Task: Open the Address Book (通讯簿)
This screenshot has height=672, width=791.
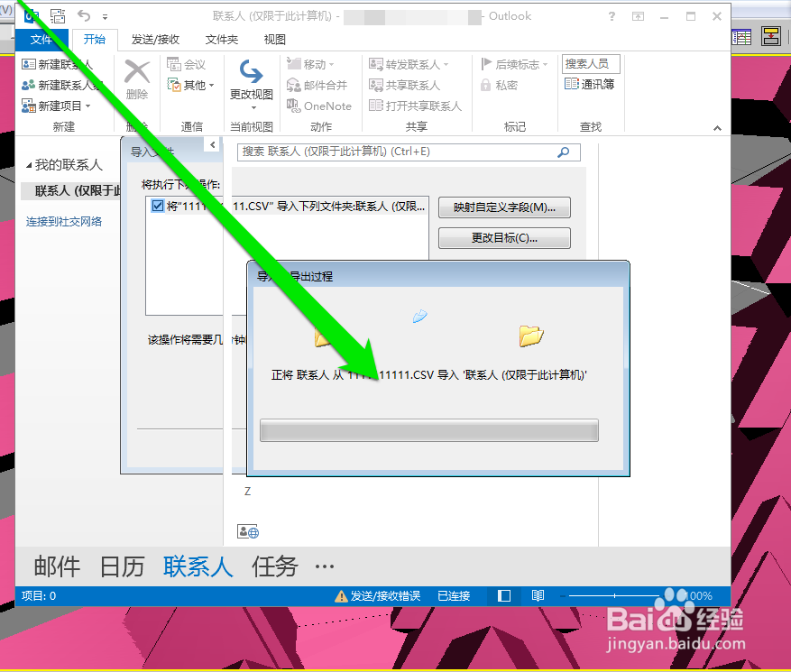Action: pos(589,84)
